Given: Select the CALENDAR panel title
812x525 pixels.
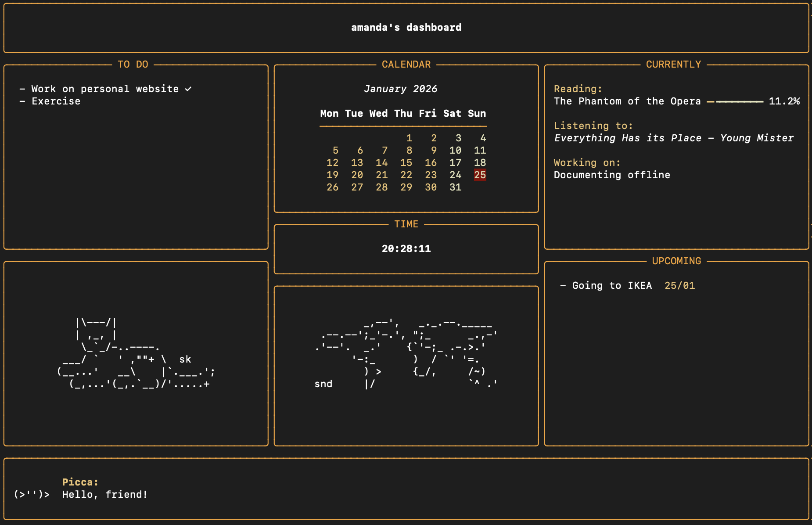Looking at the screenshot, I should point(406,65).
